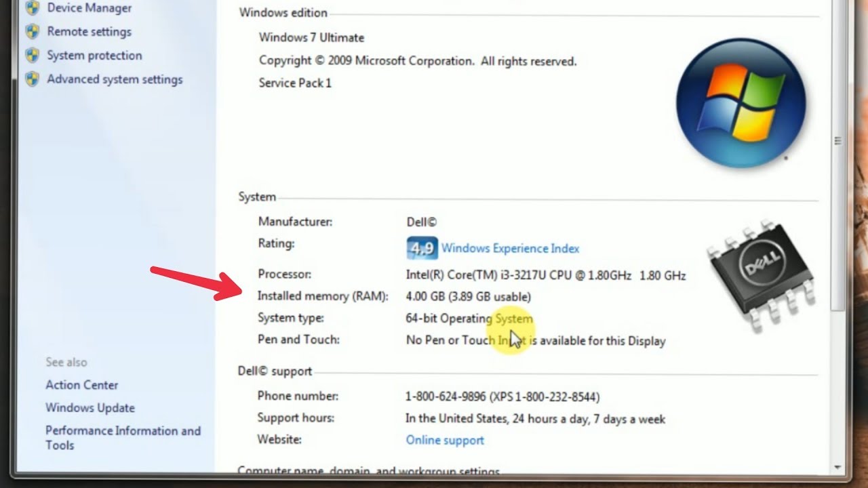Open Advanced system settings

coord(115,79)
